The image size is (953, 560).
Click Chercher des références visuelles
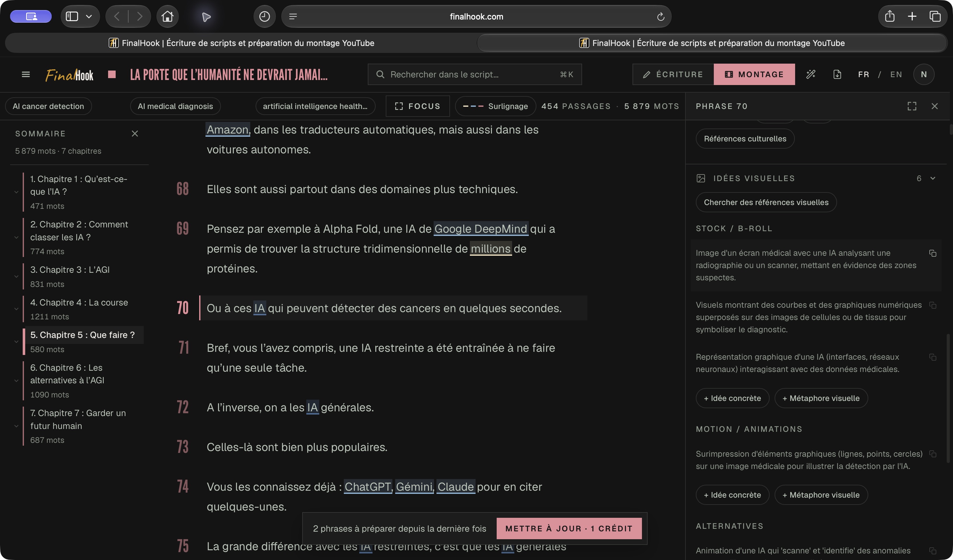[766, 202]
